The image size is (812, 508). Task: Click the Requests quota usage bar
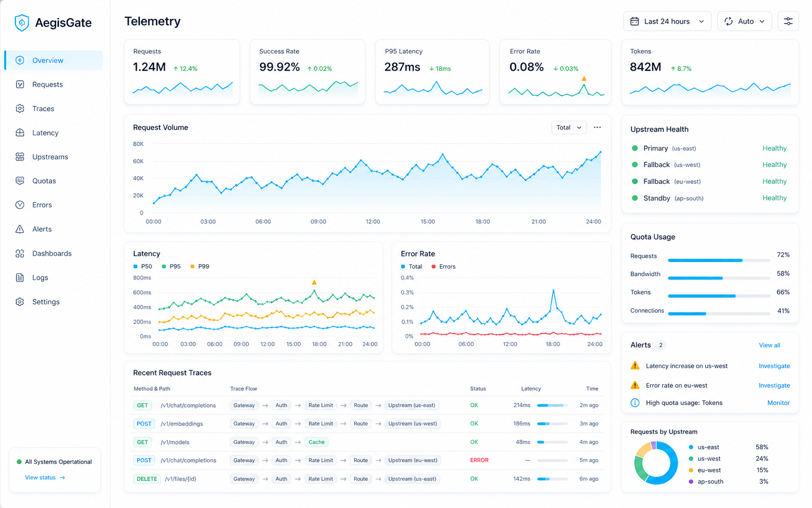[719, 260]
